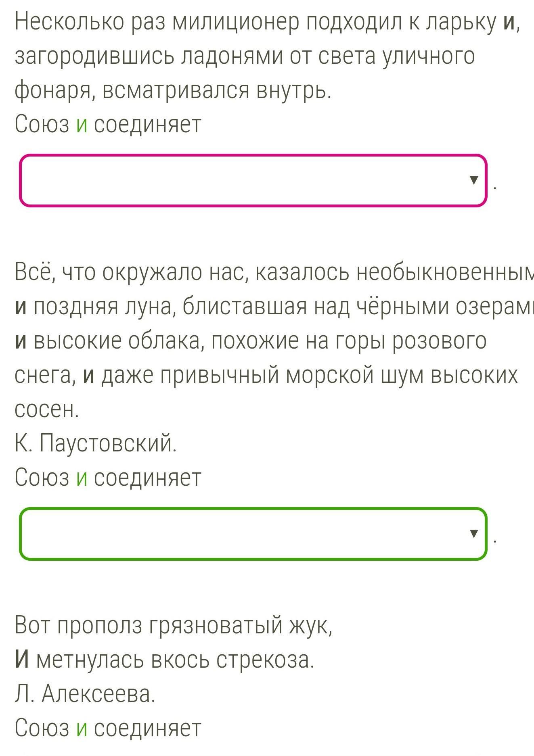Open the green-bordered dropdown under the Паустовский sentence

(253, 534)
